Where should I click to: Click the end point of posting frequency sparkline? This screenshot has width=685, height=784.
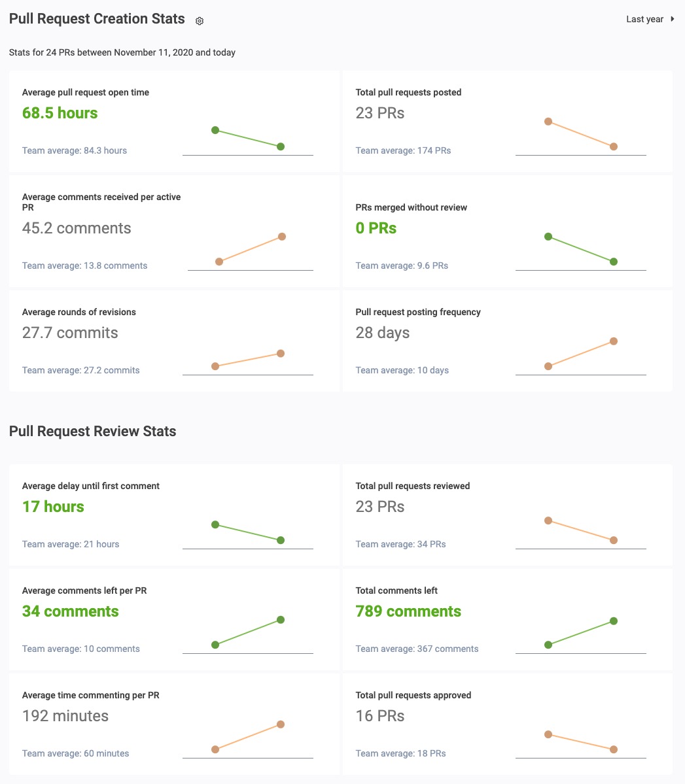point(614,341)
